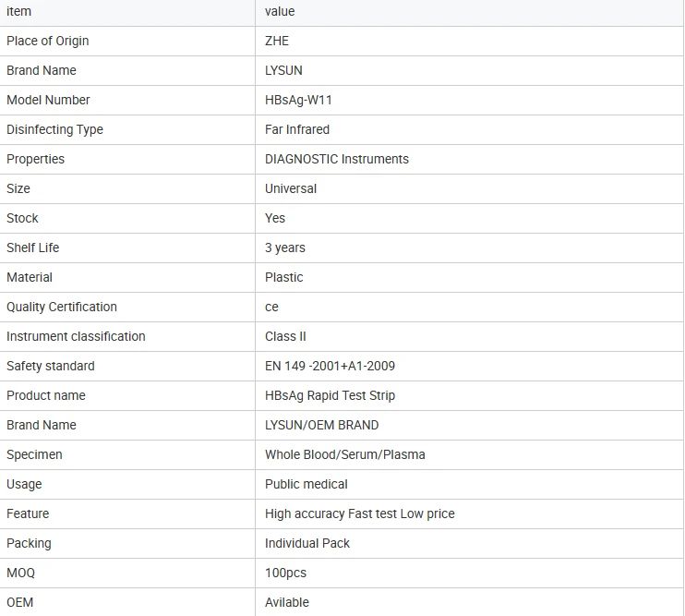Image resolution: width=685 pixels, height=616 pixels.
Task: Select the "LYSUN" brand name value
Action: [x=283, y=70]
